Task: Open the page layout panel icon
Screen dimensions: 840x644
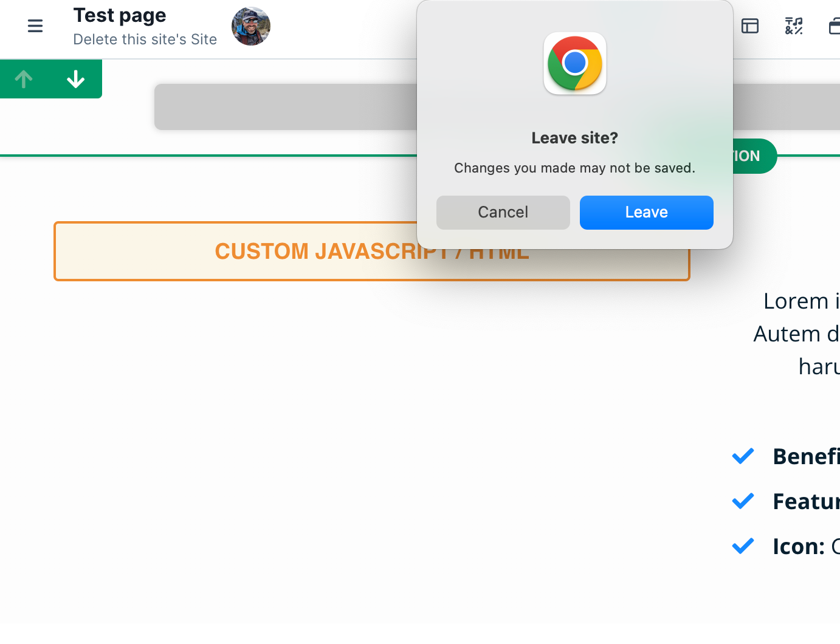Action: (750, 26)
